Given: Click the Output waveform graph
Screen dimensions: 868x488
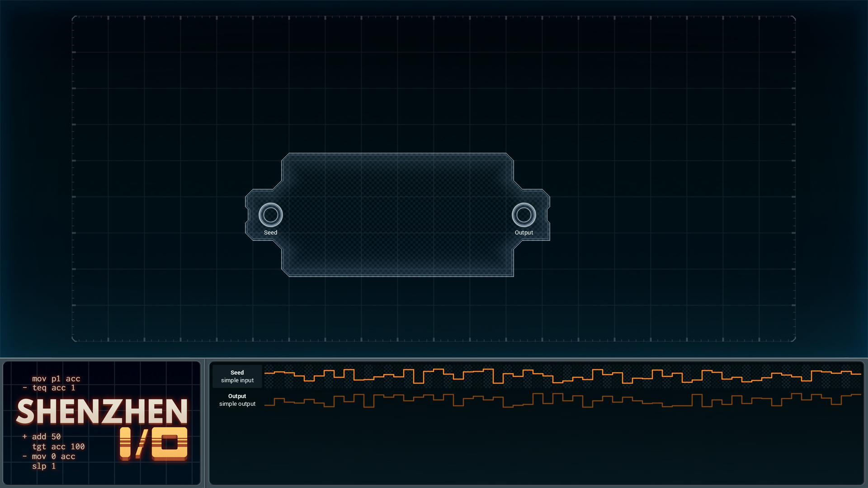Looking at the screenshot, I should tap(562, 400).
